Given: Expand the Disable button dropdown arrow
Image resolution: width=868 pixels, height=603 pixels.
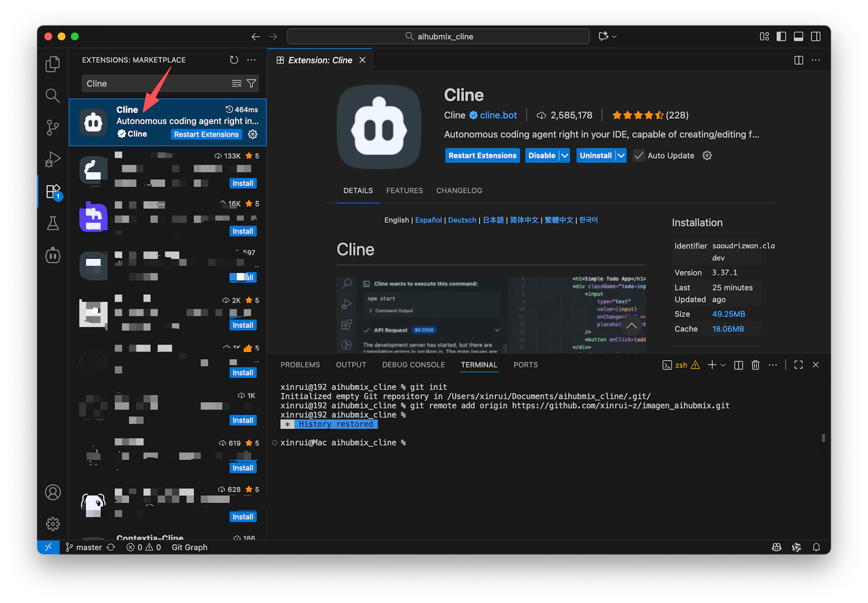Looking at the screenshot, I should click(x=564, y=156).
